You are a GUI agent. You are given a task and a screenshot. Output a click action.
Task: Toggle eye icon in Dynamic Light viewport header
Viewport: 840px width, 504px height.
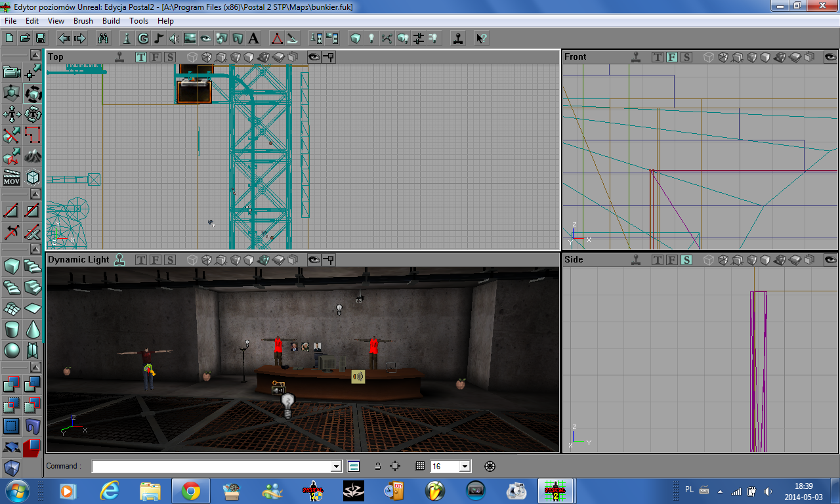[x=314, y=260]
